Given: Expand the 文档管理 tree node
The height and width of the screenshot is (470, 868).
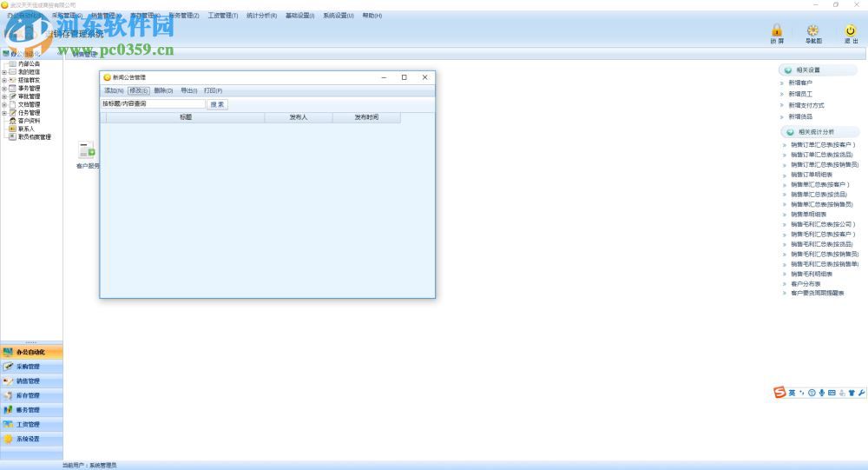Looking at the screenshot, I should [4, 105].
